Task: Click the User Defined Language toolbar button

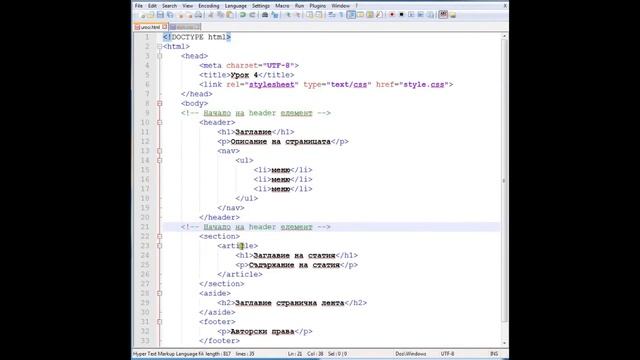Action: pos(361,15)
